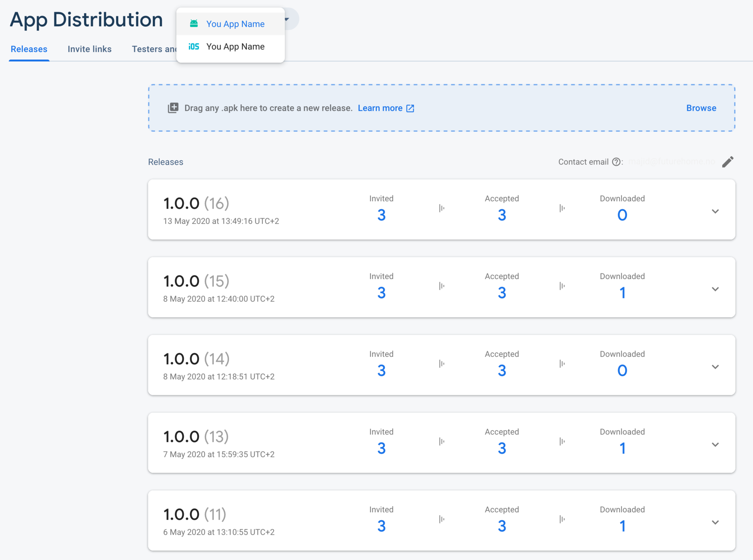Viewport: 753px width, 560px height.
Task: Click the Releases section label above cards
Action: click(166, 162)
